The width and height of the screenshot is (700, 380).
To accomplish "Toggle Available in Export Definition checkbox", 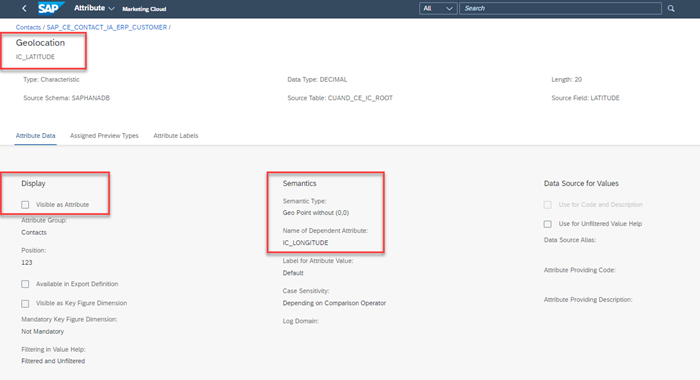I will [25, 284].
